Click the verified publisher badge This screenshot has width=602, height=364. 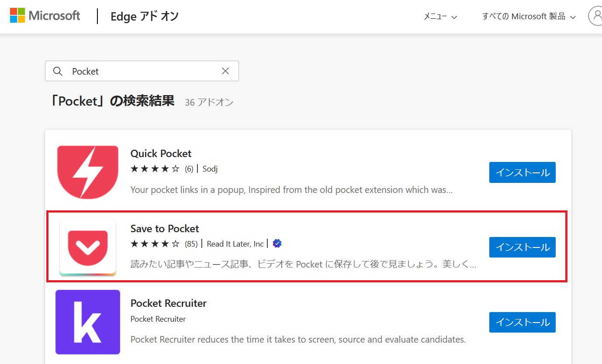277,244
